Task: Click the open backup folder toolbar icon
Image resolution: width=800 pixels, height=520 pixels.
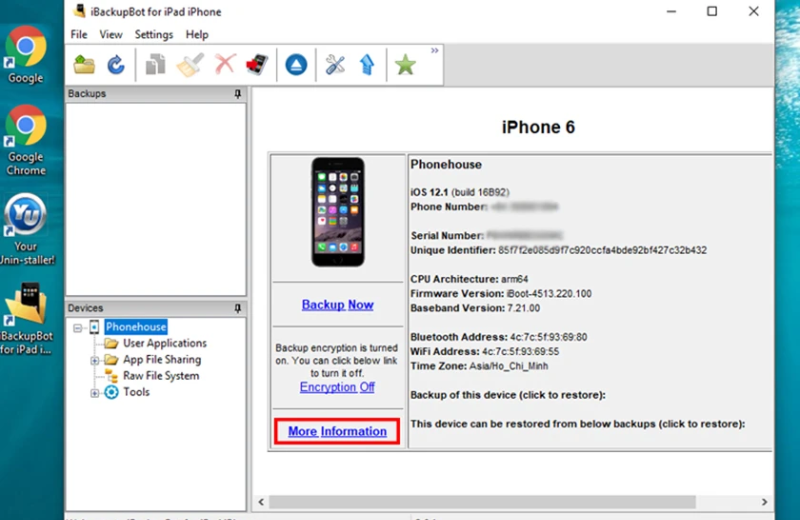Action: coord(84,65)
